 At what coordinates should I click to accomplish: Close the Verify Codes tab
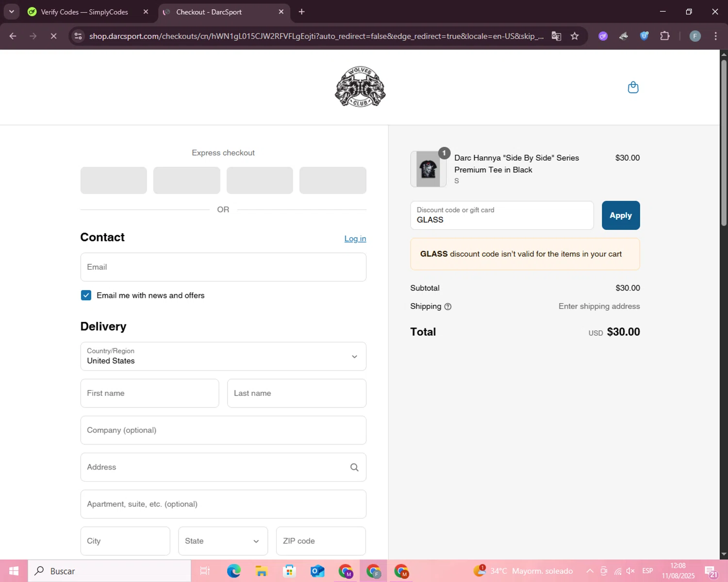146,12
